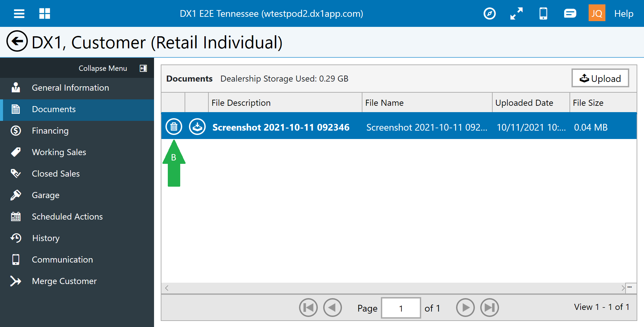Upload a new document
The image size is (644, 327).
(600, 78)
